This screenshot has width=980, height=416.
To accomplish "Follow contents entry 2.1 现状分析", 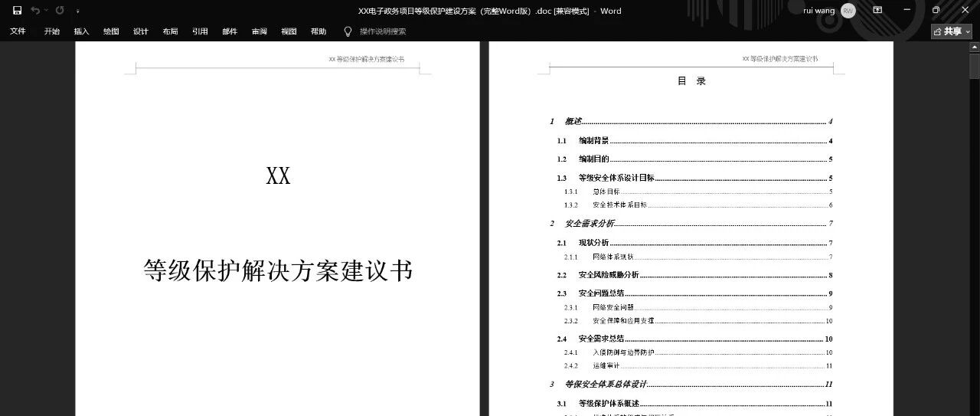I will click(694, 243).
